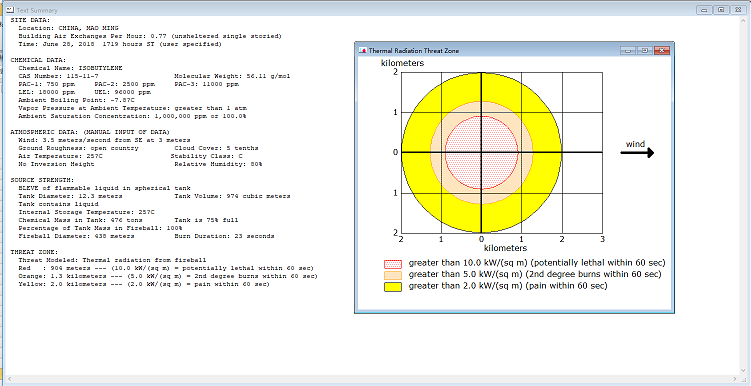Click the 'CAS Number: 115-11-7' text
Image resolution: width=751 pixels, height=386 pixels.
tap(58, 76)
